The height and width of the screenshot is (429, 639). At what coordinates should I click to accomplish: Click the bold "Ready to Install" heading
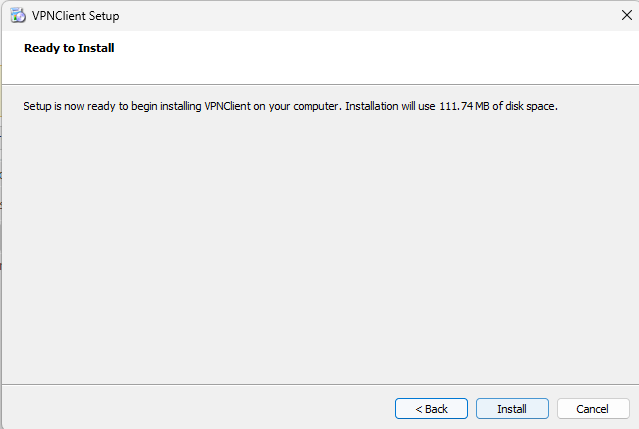click(x=69, y=47)
